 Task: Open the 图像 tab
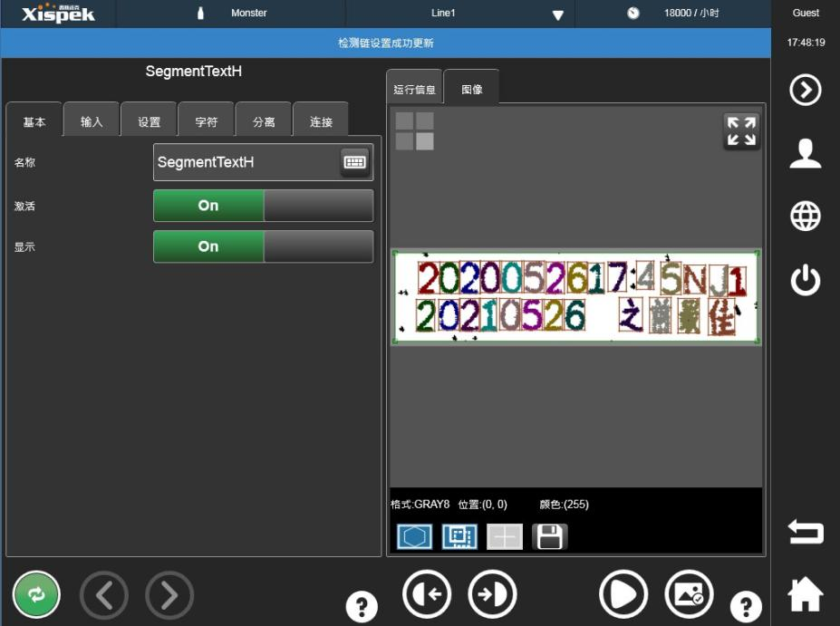(472, 89)
